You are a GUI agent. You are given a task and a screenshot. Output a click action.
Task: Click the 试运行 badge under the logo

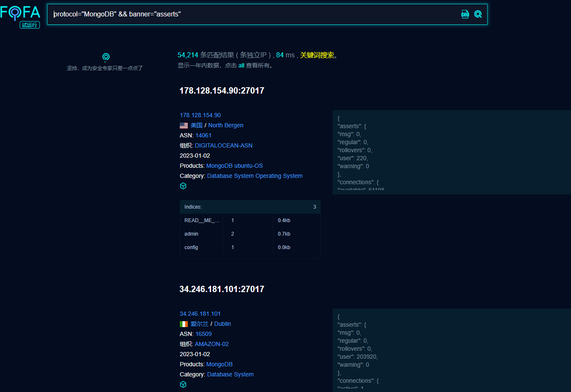(30, 25)
